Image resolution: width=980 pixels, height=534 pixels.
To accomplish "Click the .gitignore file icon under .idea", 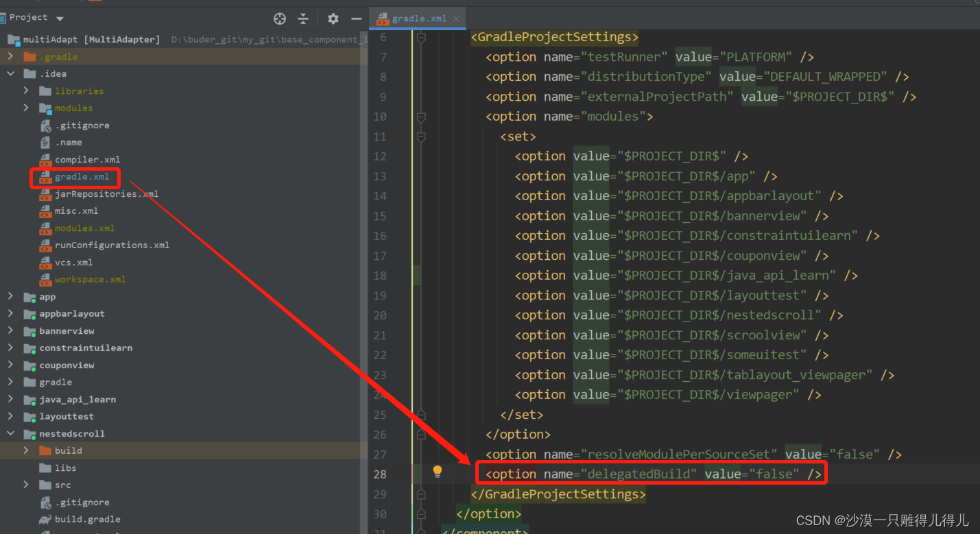I will 45,125.
